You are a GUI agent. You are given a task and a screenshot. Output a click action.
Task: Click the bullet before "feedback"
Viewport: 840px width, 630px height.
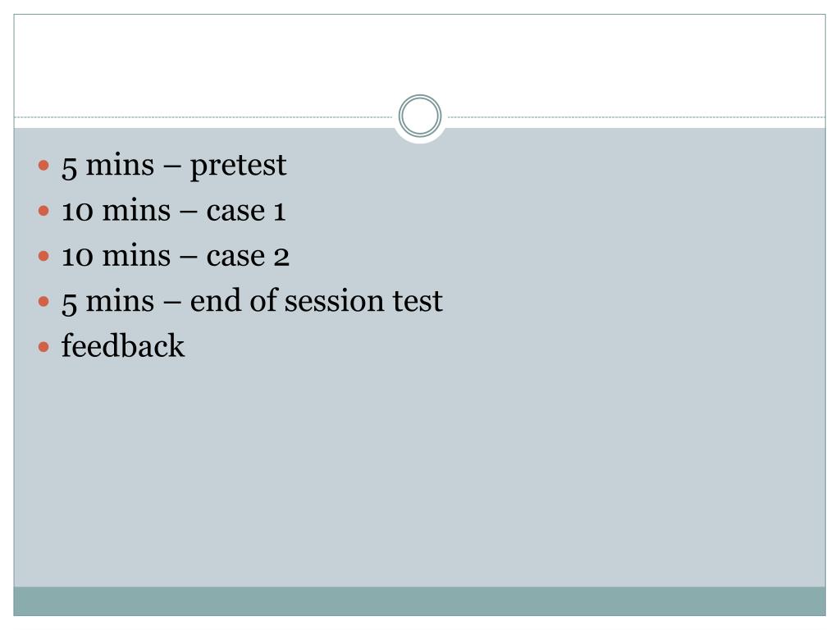coord(45,347)
